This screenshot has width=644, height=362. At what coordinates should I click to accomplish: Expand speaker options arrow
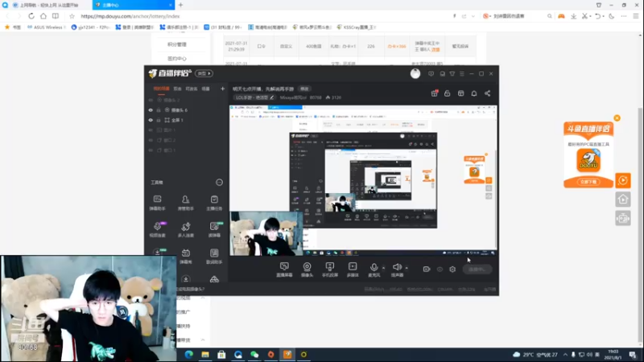[x=407, y=268]
